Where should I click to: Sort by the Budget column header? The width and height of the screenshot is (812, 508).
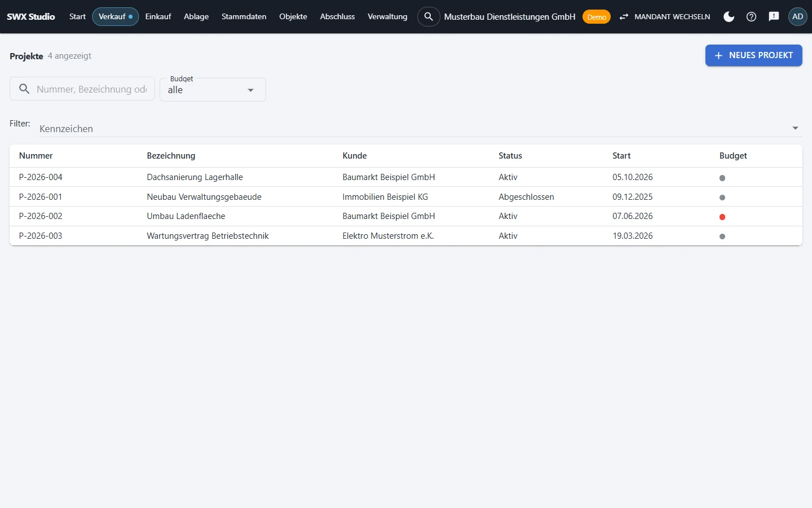pyautogui.click(x=733, y=156)
